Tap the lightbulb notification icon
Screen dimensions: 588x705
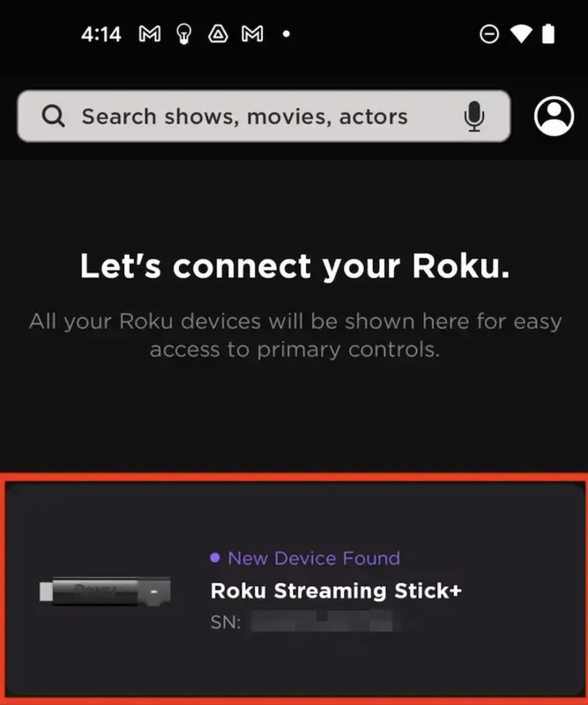(183, 34)
